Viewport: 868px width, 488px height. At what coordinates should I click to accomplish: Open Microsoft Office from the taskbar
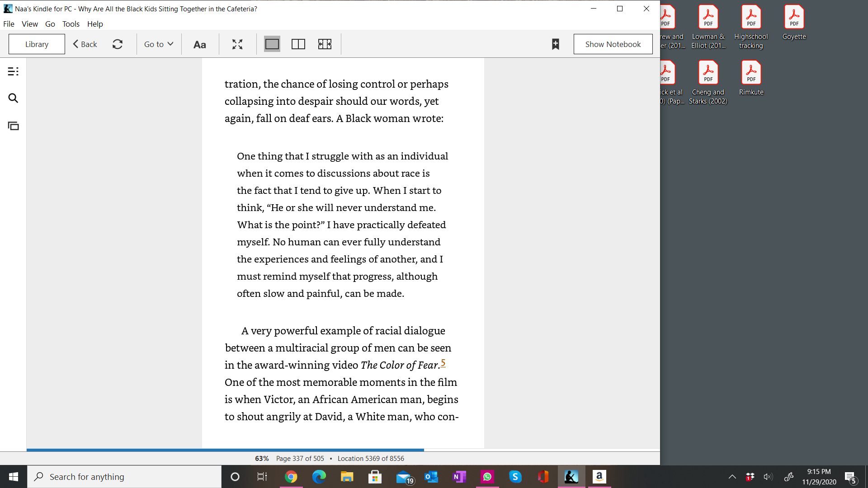(x=543, y=477)
